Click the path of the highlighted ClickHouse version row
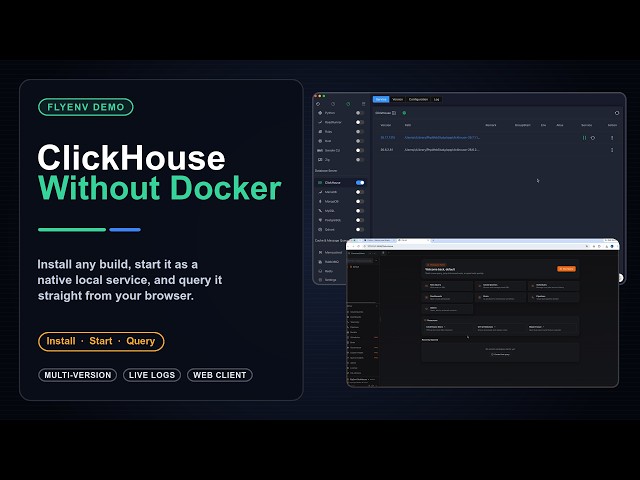The image size is (640, 480). tap(442, 138)
